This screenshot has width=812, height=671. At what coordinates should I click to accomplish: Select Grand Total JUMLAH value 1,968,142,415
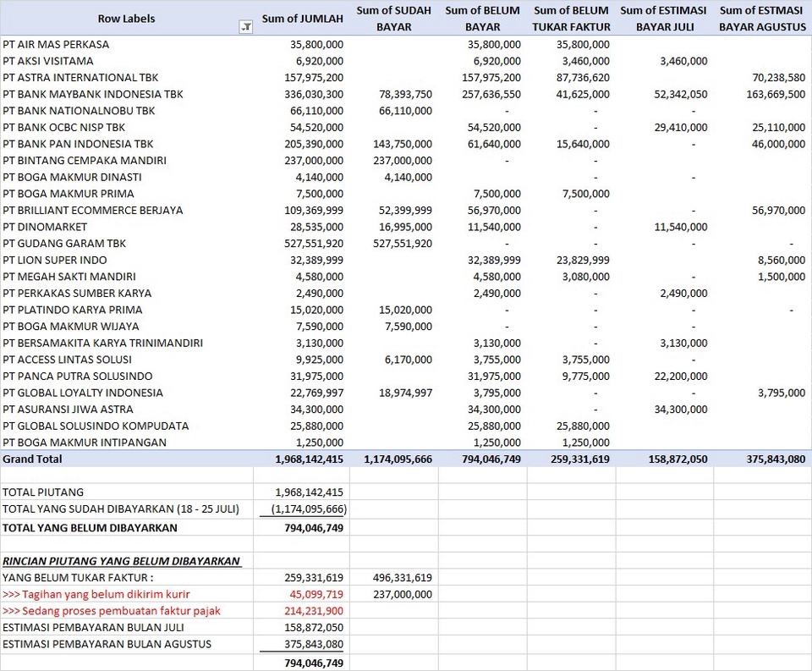(310, 459)
